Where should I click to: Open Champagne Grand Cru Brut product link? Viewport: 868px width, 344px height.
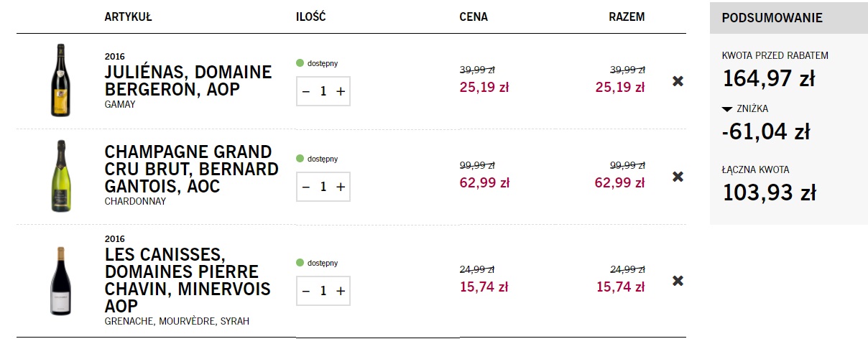[x=191, y=169]
